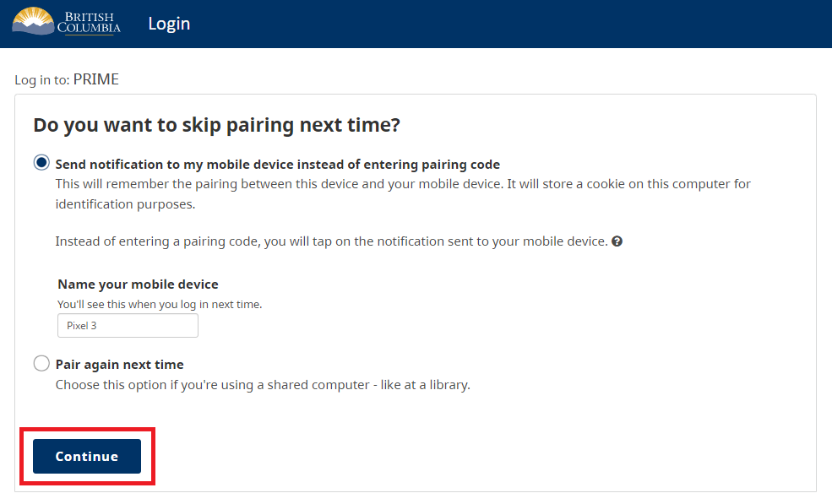Click the shared computer library description text
The width and height of the screenshot is (832, 504).
[263, 385]
